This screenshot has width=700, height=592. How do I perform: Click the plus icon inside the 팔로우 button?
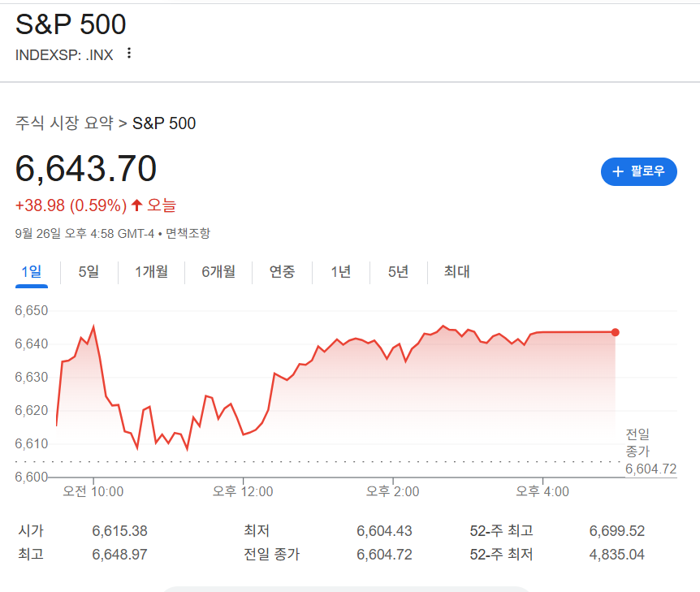pos(618,171)
